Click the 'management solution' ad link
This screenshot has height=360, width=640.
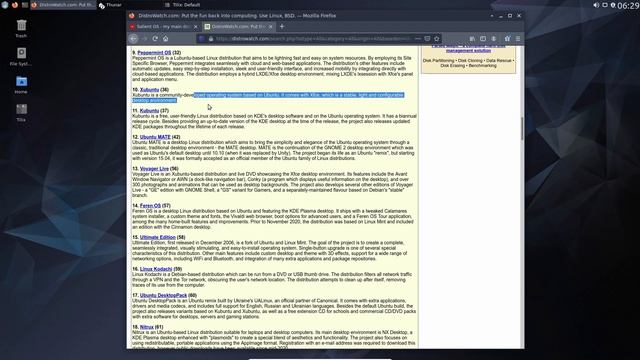coord(469,51)
